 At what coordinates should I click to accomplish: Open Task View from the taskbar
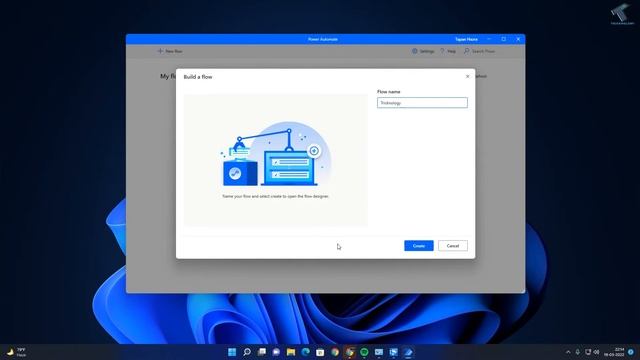tap(262, 352)
